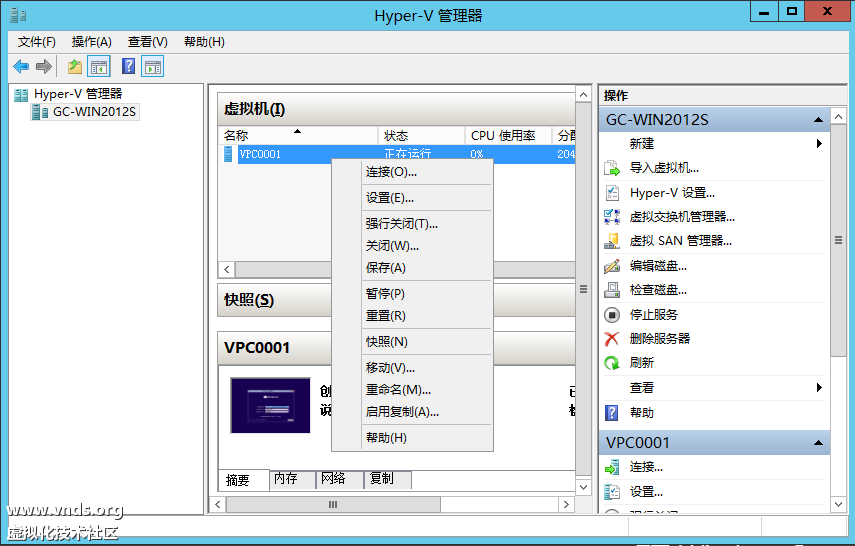The image size is (855, 546).
Task: Click the Up one level folder icon
Action: pos(75,67)
